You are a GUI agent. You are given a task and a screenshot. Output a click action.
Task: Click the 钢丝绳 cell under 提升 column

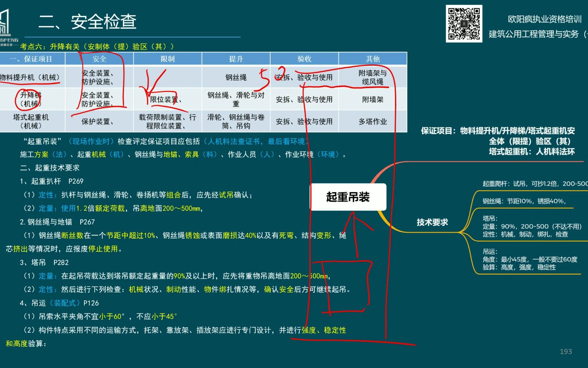click(236, 77)
